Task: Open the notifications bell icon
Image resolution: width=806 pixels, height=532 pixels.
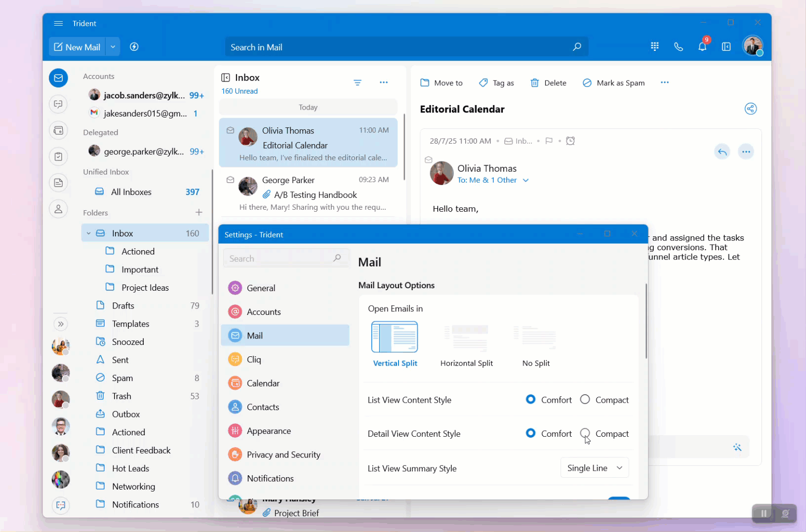Action: pyautogui.click(x=702, y=46)
